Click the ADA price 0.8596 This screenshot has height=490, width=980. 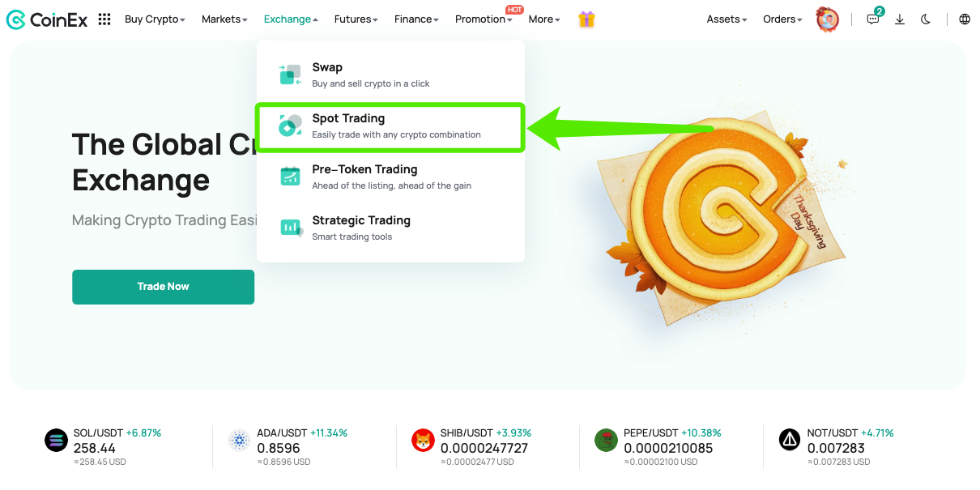(x=279, y=448)
